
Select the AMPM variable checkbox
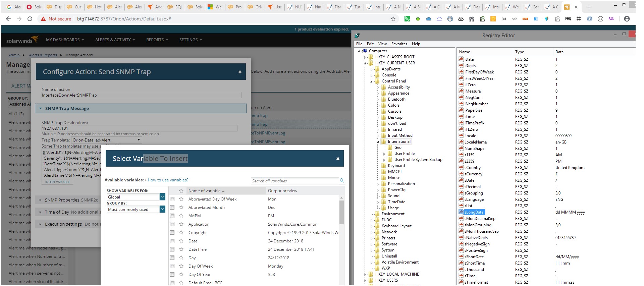point(172,216)
